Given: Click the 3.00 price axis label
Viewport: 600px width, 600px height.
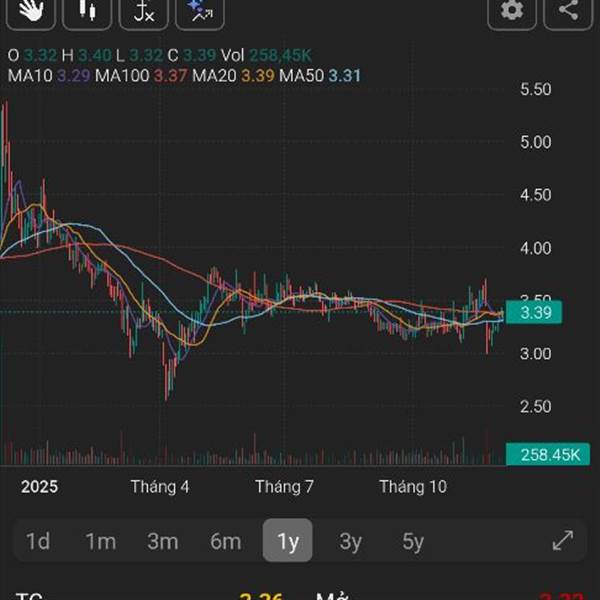Looking at the screenshot, I should (535, 354).
